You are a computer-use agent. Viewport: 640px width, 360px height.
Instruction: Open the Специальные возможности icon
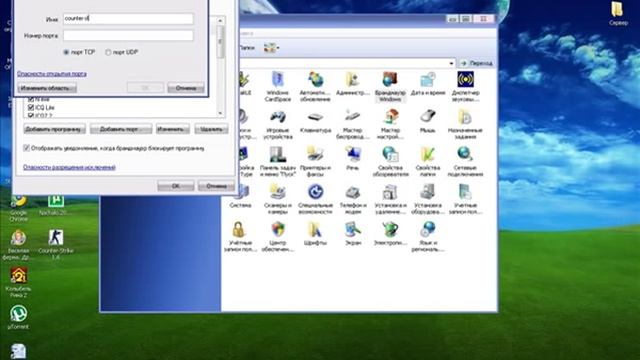click(x=315, y=199)
